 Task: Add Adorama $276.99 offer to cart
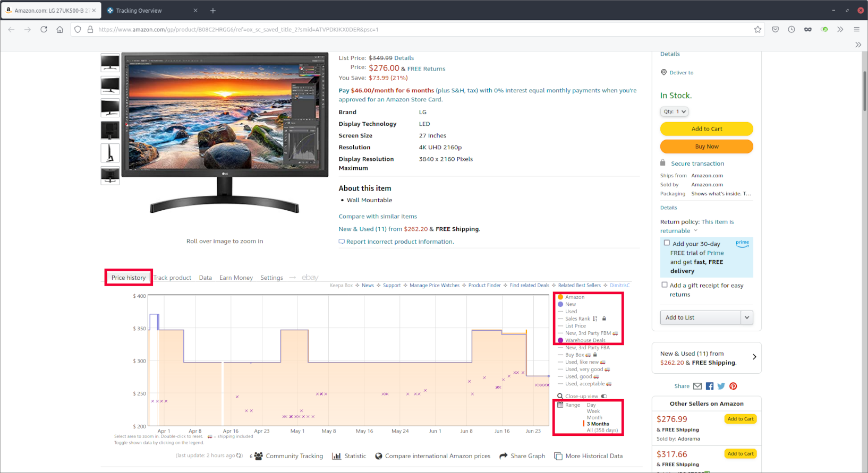(741, 419)
